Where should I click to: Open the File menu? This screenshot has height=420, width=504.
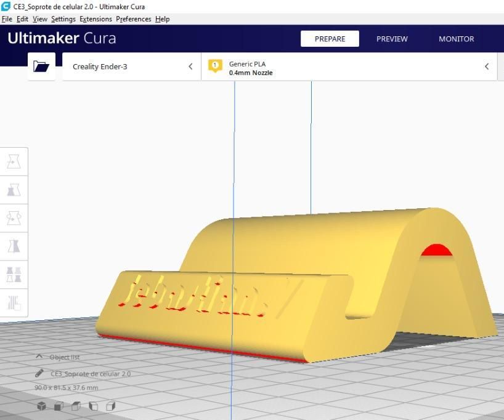(7, 19)
